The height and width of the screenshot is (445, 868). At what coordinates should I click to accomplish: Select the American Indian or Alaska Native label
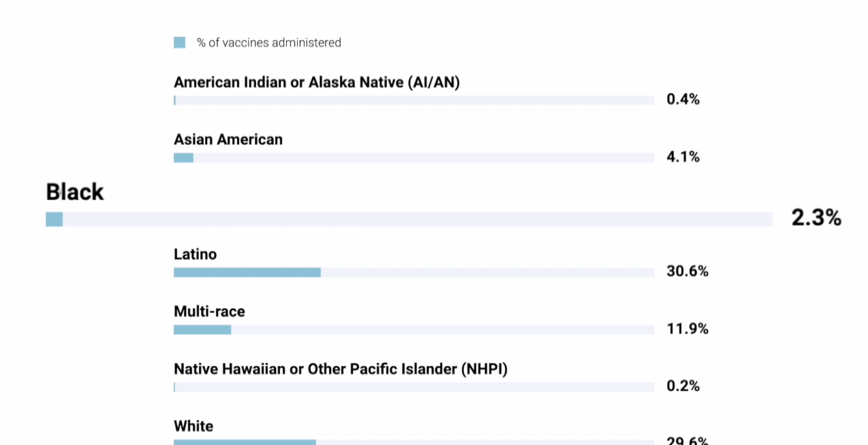tap(317, 82)
